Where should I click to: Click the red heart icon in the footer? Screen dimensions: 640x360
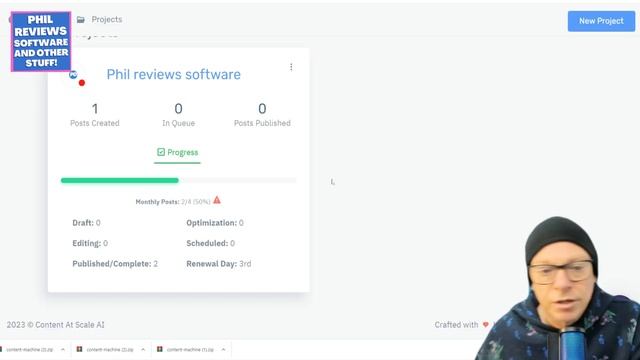coord(485,325)
